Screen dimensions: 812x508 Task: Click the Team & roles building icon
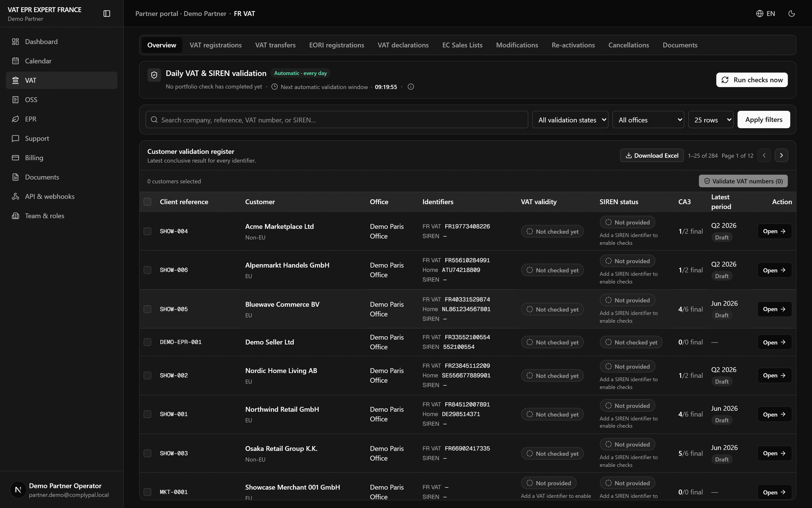tap(15, 216)
